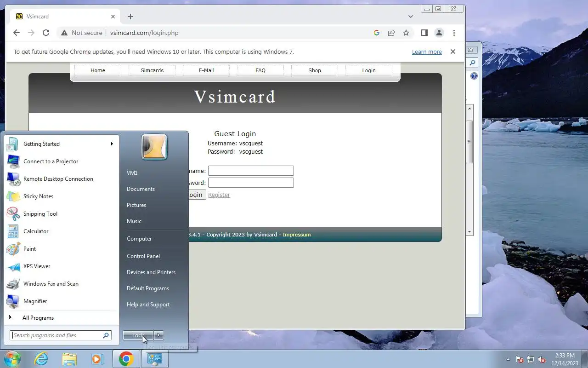The height and width of the screenshot is (368, 588).
Task: Launch Remote Desktop Connection
Action: (x=61, y=179)
